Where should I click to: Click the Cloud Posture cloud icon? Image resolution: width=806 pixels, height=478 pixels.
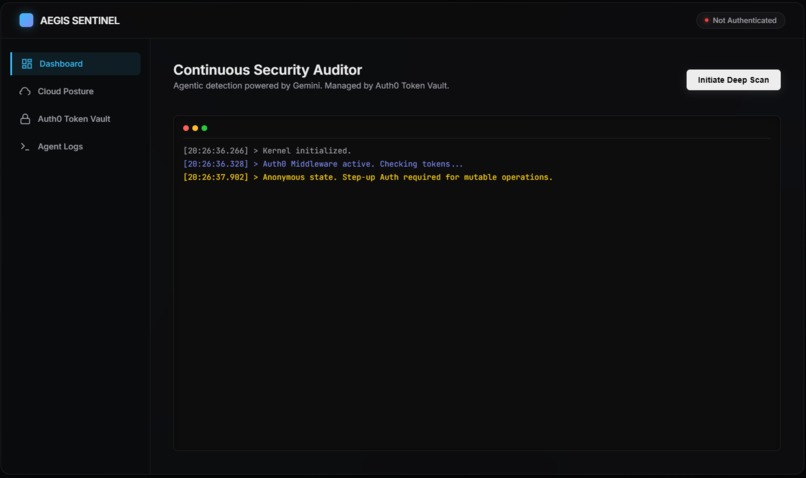tap(25, 91)
